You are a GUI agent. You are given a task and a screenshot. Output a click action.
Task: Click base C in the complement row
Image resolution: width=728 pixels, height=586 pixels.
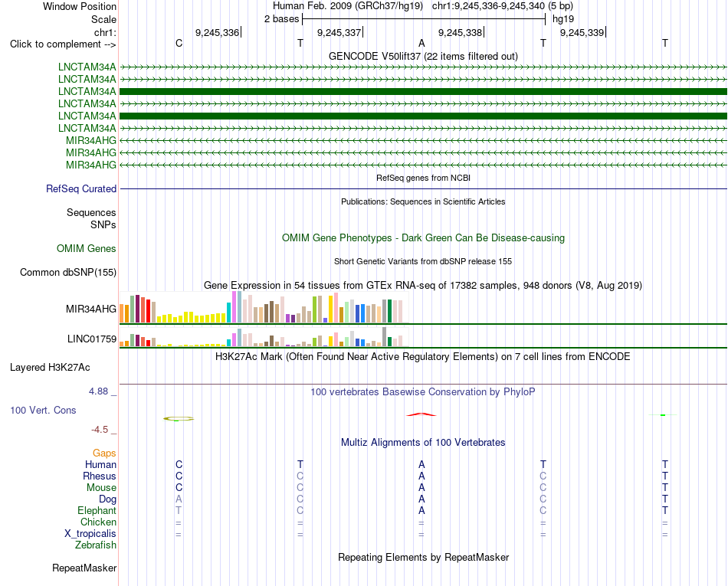(x=179, y=43)
